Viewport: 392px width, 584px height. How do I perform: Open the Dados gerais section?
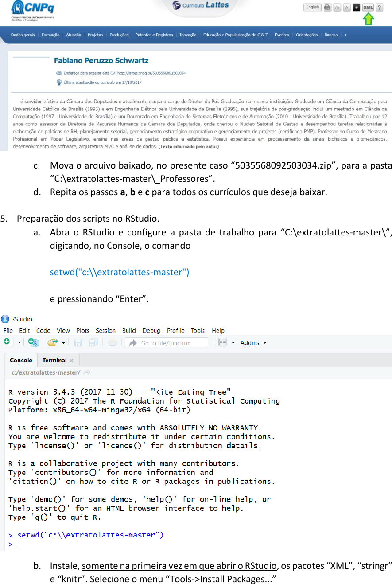[x=23, y=35]
